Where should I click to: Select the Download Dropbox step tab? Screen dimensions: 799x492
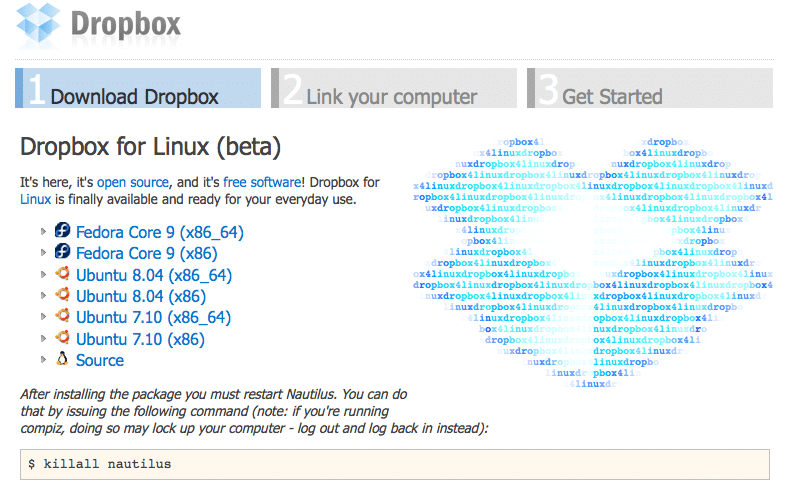pyautogui.click(x=138, y=88)
